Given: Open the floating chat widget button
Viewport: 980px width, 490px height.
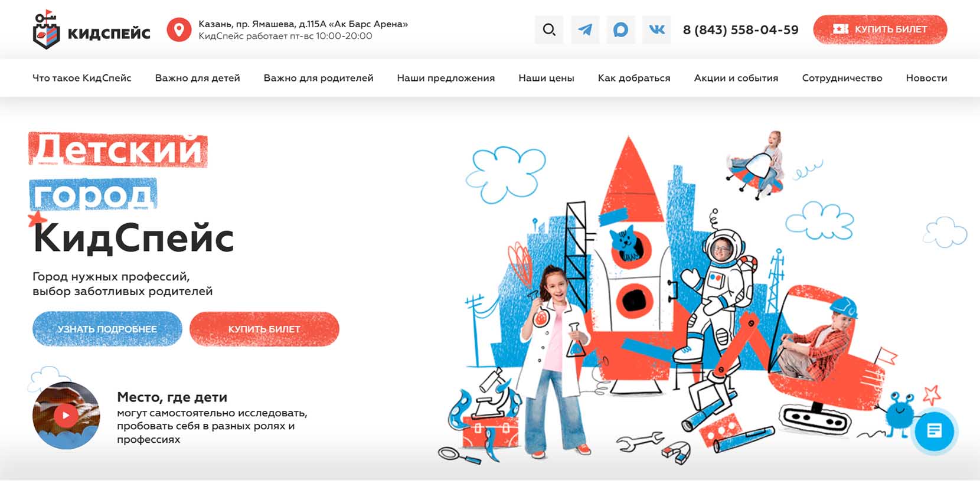Looking at the screenshot, I should pos(934,431).
